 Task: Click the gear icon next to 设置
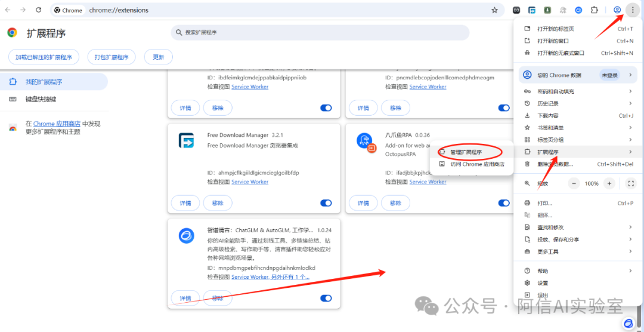pos(528,283)
